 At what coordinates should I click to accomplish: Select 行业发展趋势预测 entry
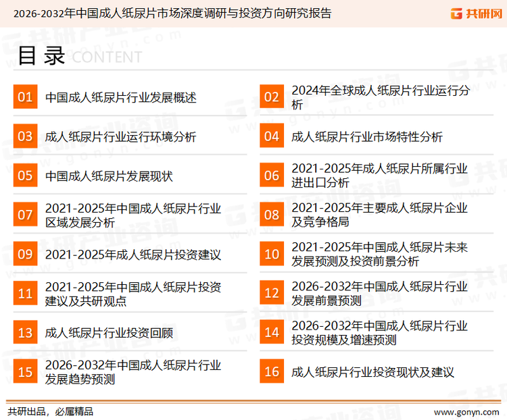pyautogui.click(x=133, y=372)
